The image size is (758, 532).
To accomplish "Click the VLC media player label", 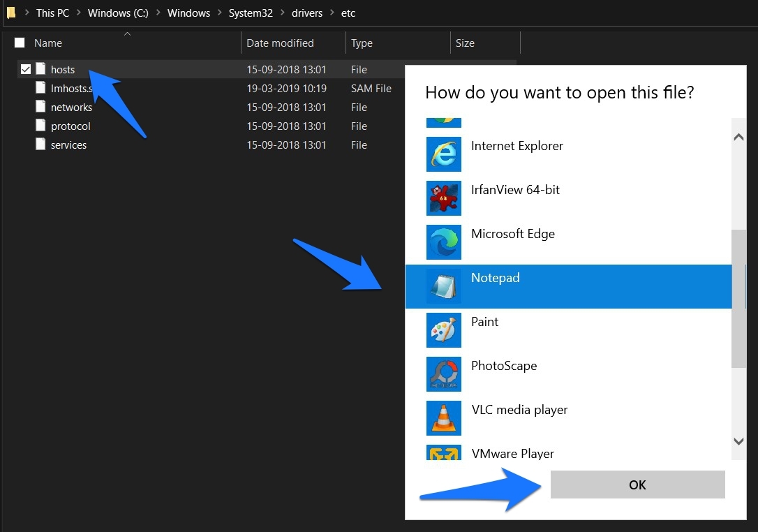I will tap(519, 410).
